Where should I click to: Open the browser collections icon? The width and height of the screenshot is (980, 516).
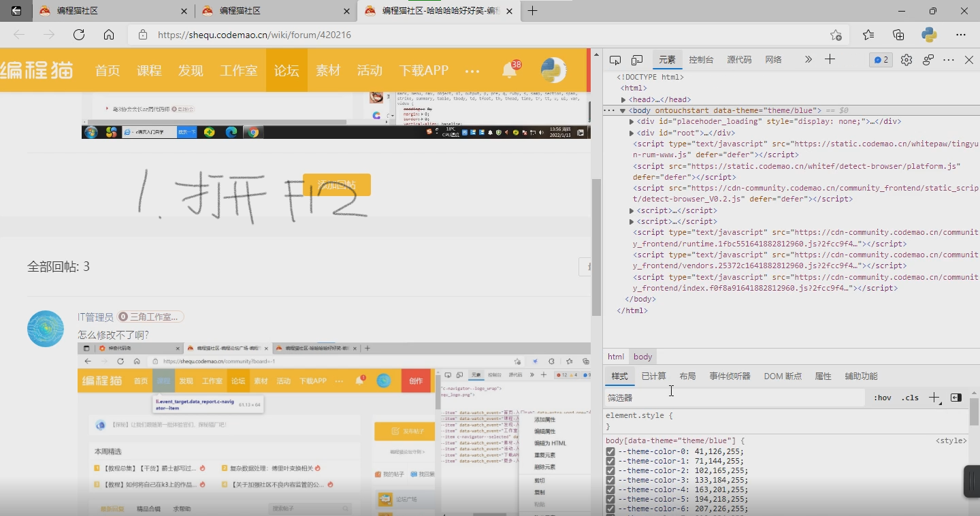click(x=898, y=35)
